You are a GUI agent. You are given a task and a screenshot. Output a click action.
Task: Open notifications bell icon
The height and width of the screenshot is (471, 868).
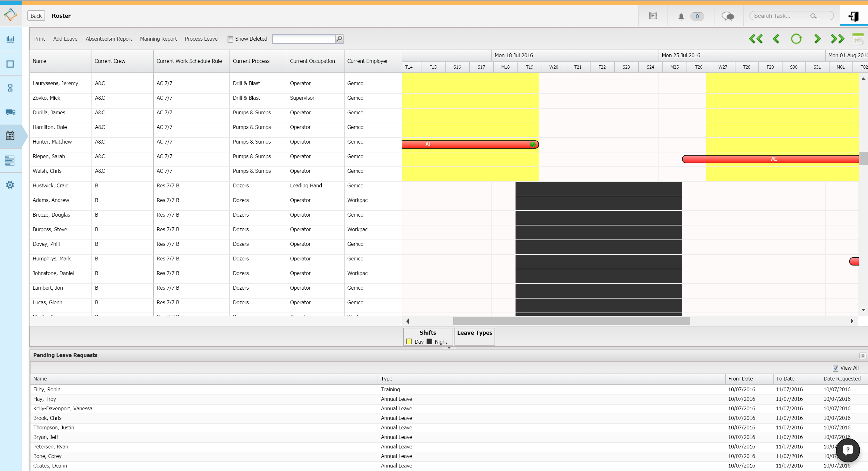681,17
